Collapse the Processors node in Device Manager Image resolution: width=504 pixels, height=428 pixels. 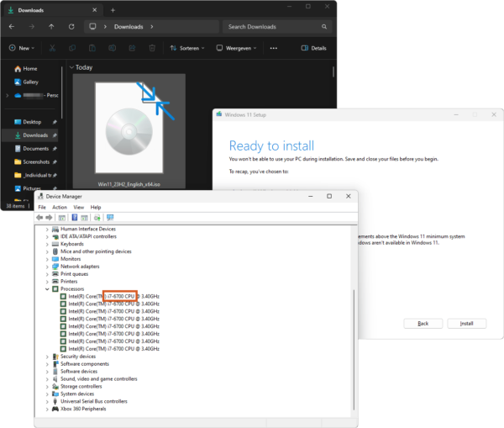47,289
